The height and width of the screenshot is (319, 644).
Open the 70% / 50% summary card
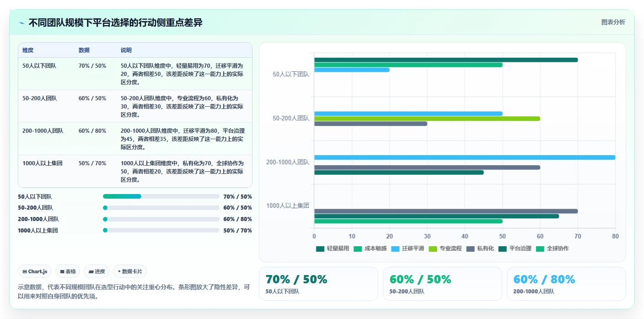tap(318, 284)
